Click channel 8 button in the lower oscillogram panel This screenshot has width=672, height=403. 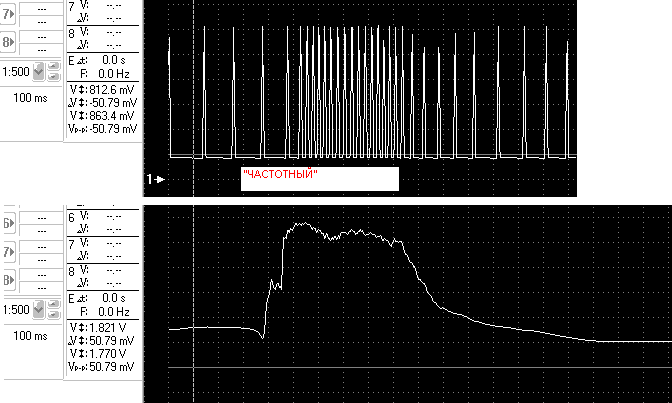tap(9, 280)
